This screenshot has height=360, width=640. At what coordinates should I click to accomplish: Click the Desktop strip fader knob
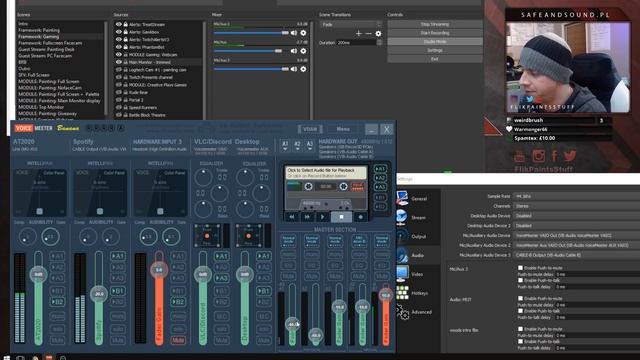(x=244, y=274)
